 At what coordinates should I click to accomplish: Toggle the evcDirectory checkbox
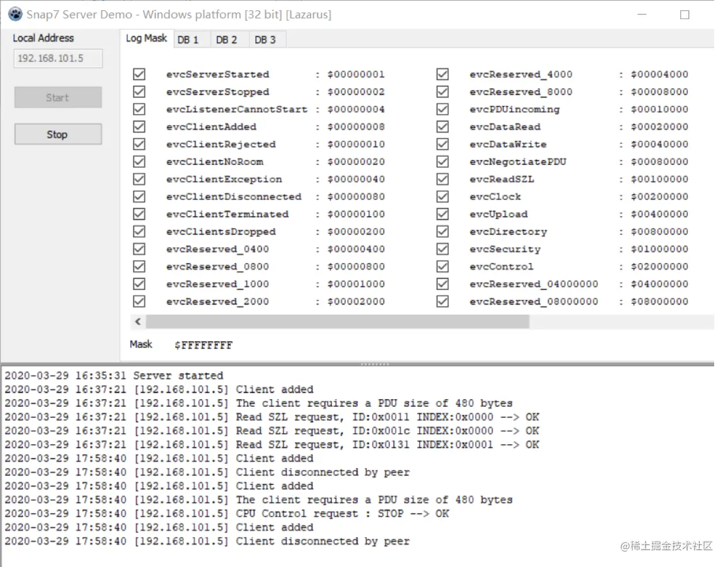[x=442, y=232]
